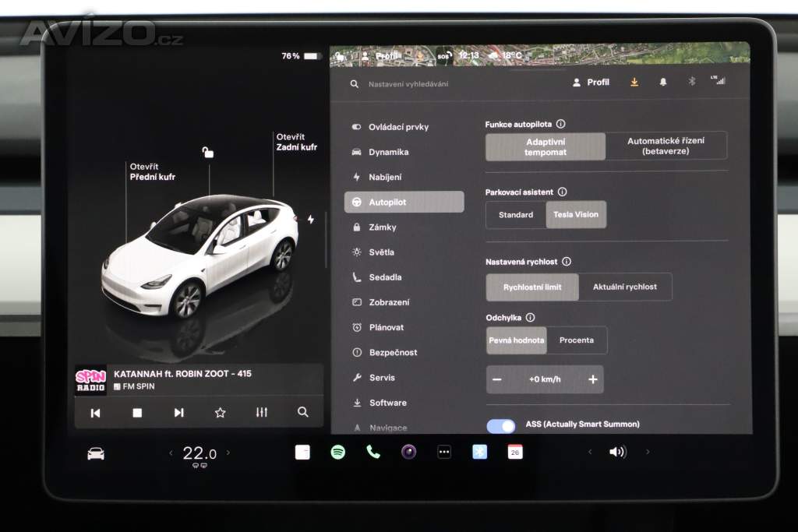Open the yellow software download icon
Viewport: 798px width, 532px height.
[634, 82]
